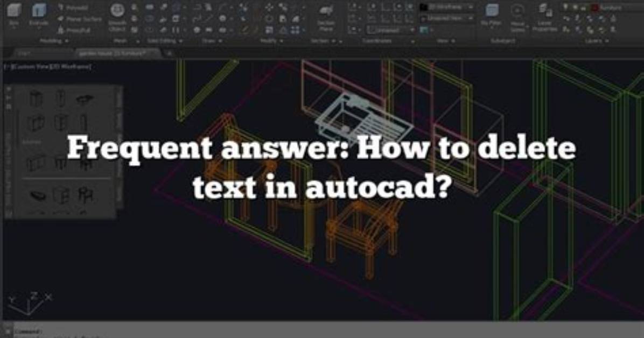Expand the Modeling panel

coord(54,41)
